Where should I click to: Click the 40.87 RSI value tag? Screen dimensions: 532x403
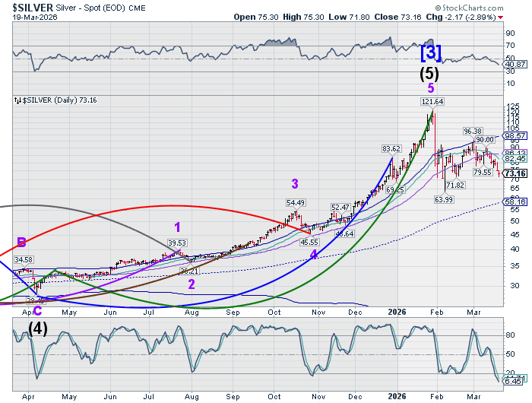[516, 65]
